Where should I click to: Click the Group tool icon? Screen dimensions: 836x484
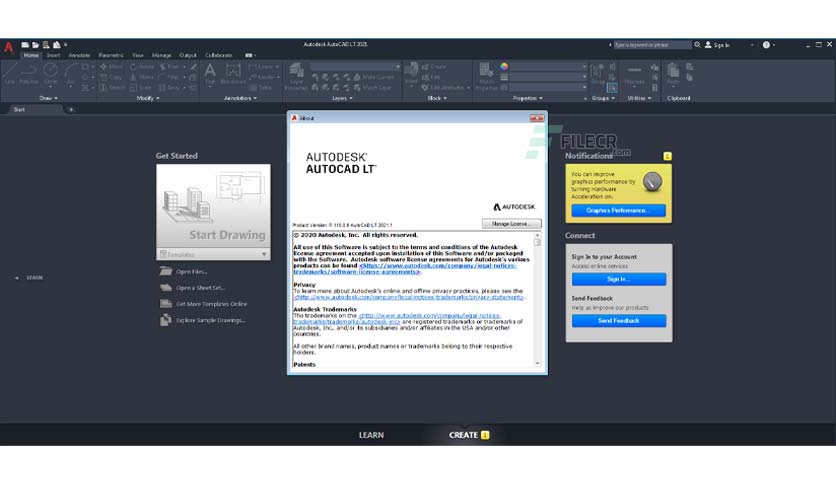(597, 74)
